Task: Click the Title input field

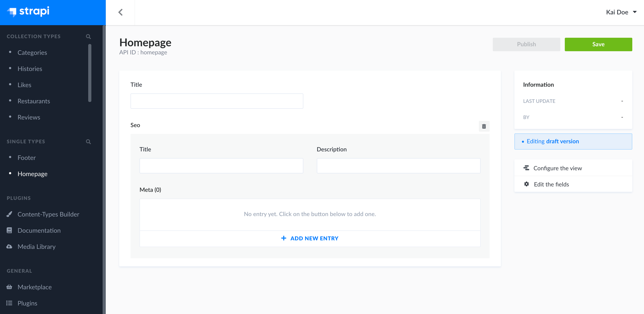Action: click(217, 101)
